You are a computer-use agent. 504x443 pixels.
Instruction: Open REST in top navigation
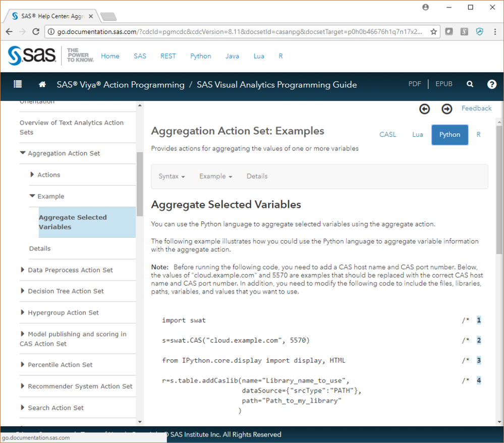tap(168, 57)
